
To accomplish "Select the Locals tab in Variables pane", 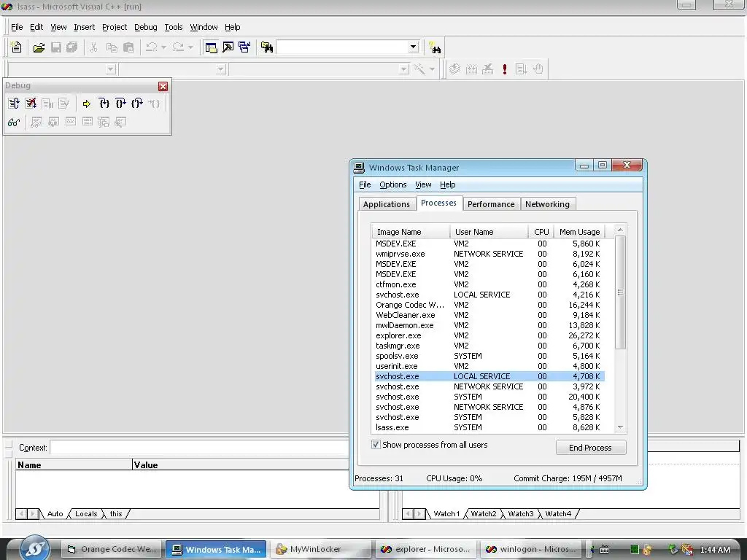I will (x=86, y=514).
